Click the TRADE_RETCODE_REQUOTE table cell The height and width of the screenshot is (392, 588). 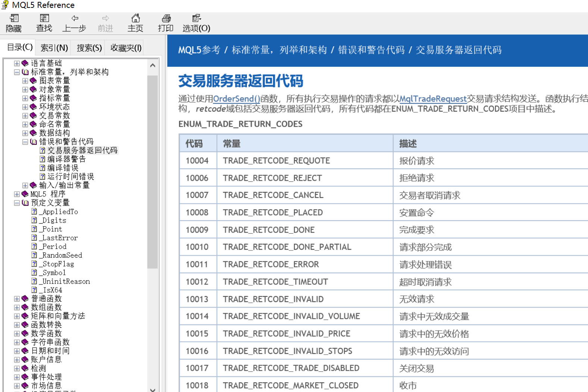pos(305,161)
